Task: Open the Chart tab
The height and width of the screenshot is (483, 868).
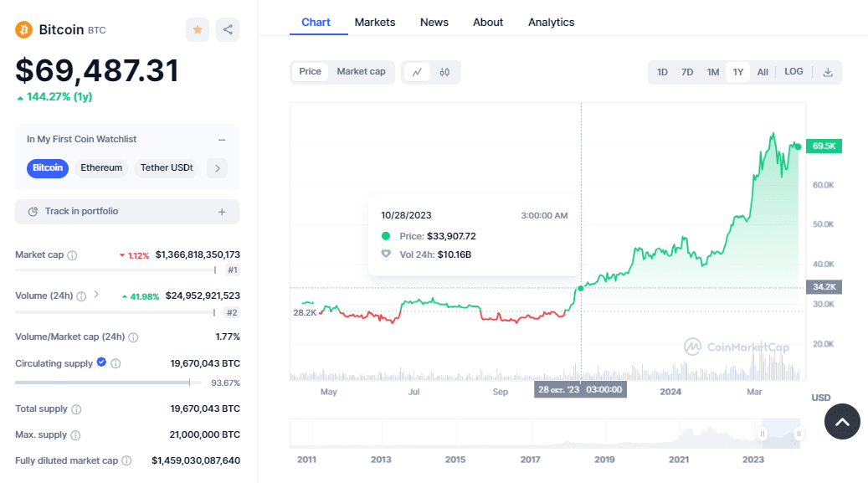Action: [316, 22]
